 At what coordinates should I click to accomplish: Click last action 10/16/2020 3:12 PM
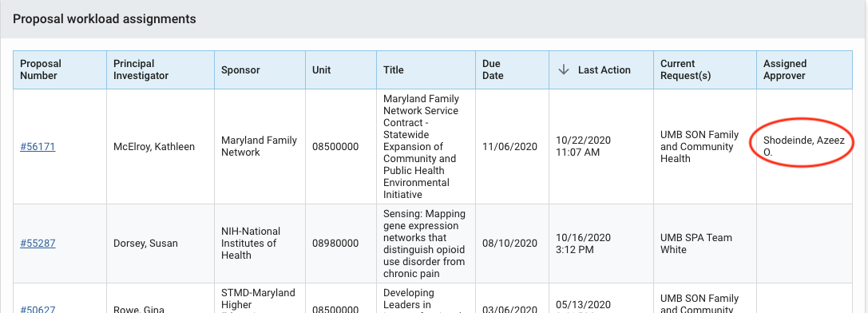pos(583,244)
